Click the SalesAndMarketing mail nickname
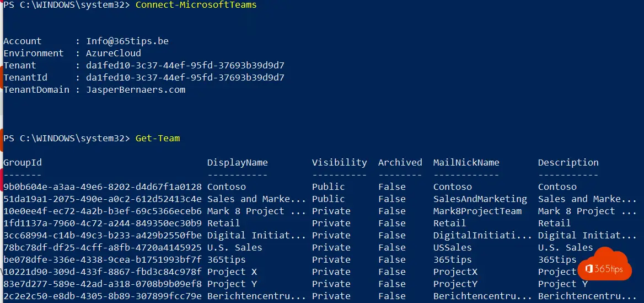 [x=480, y=199]
